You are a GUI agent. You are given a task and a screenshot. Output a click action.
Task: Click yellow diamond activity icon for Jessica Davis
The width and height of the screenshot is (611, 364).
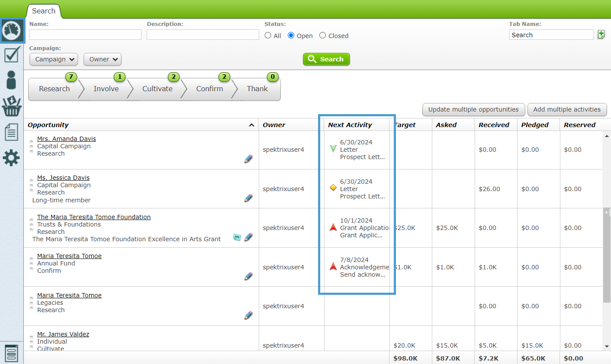click(333, 188)
